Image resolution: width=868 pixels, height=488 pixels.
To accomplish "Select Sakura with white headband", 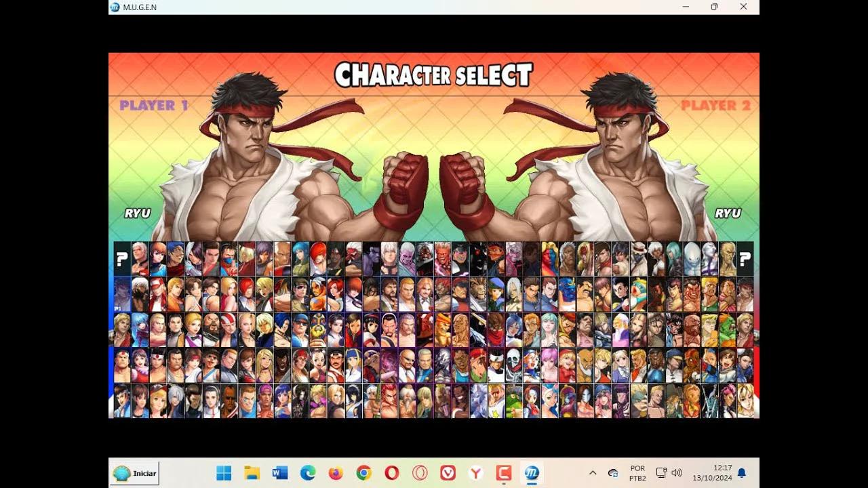I will tap(728, 365).
